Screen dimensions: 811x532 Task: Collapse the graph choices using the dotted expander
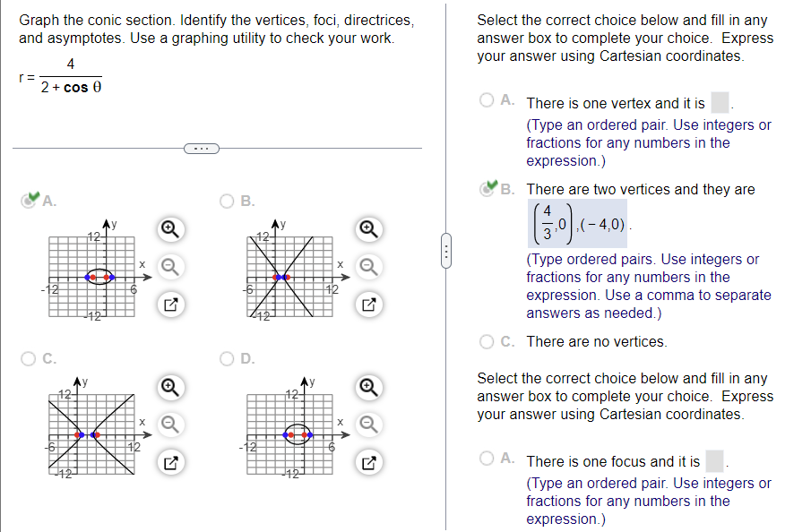coord(201,148)
